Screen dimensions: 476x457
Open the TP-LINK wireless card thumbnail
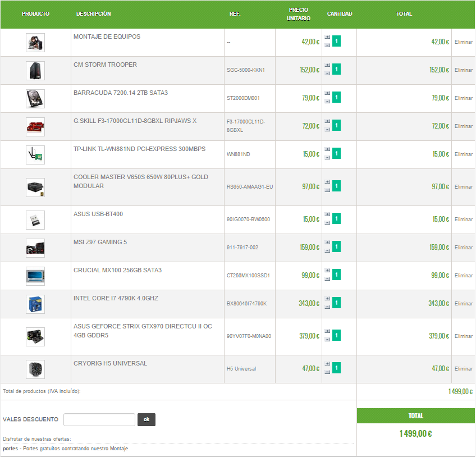(35, 155)
